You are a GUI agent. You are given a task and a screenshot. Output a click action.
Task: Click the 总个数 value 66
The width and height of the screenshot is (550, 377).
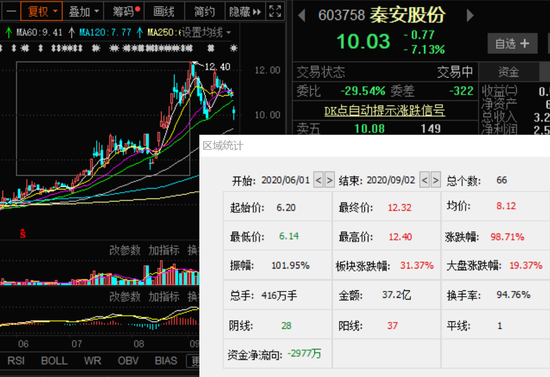point(502,180)
